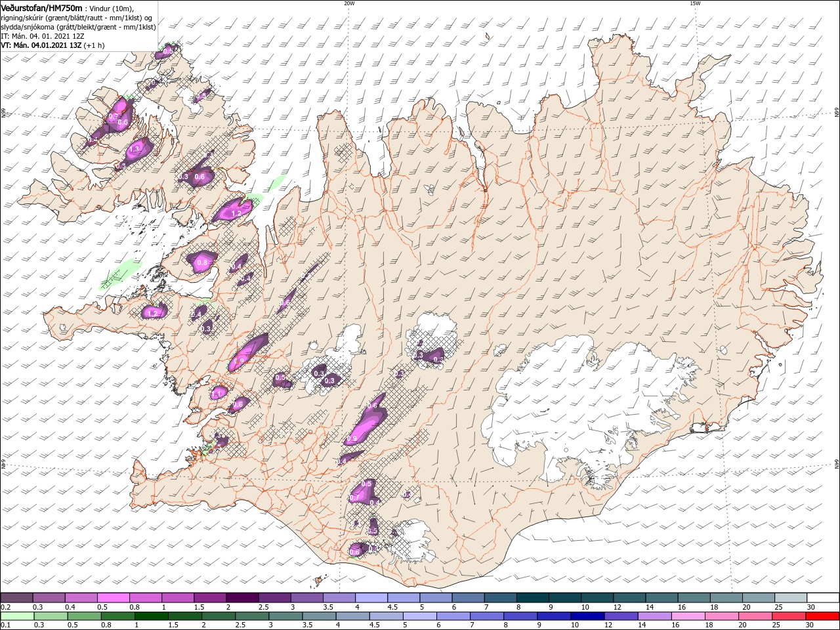Click the 15W longitude label at top
840x630 pixels.
tap(695, 3)
